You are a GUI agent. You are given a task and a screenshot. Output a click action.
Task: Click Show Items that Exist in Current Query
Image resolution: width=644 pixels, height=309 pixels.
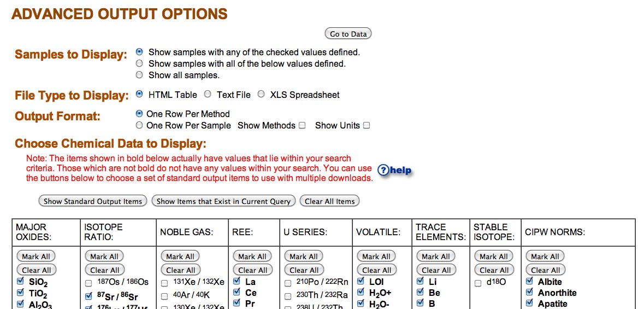[x=223, y=201]
